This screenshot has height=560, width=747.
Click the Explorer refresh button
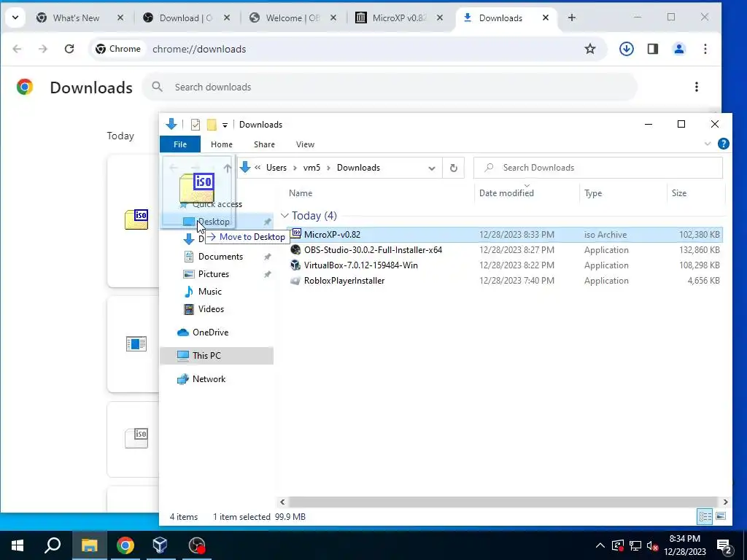[454, 168]
